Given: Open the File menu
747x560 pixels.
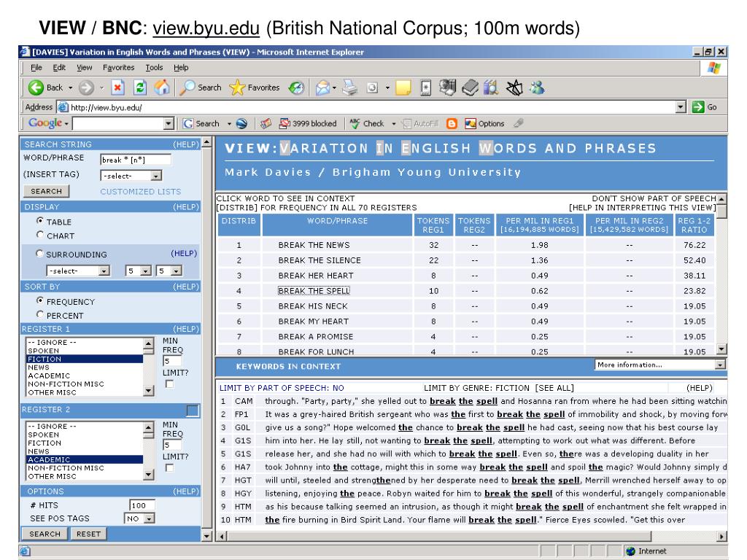Looking at the screenshot, I should click(x=36, y=68).
